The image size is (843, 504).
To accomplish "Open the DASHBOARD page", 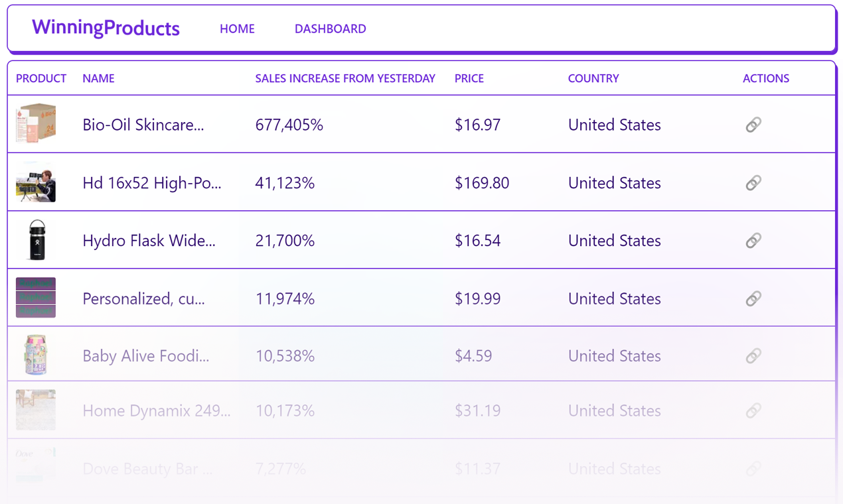I will point(330,29).
